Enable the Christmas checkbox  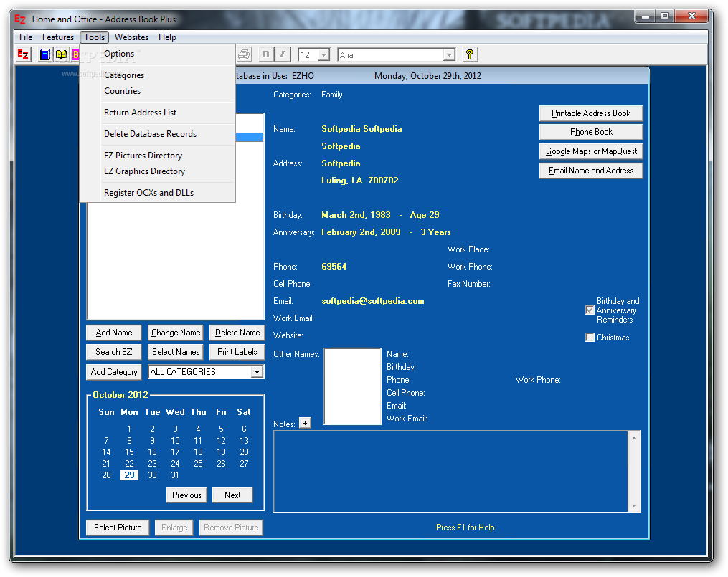(x=590, y=338)
